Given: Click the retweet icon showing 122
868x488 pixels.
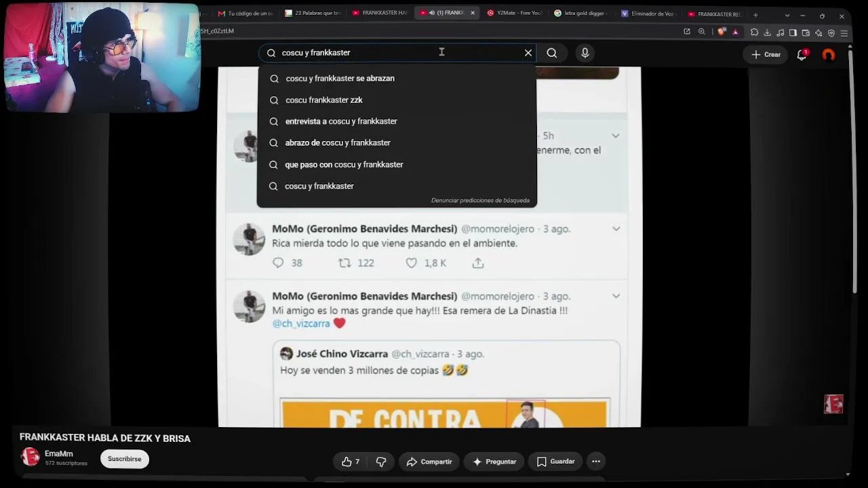Looking at the screenshot, I should 344,263.
